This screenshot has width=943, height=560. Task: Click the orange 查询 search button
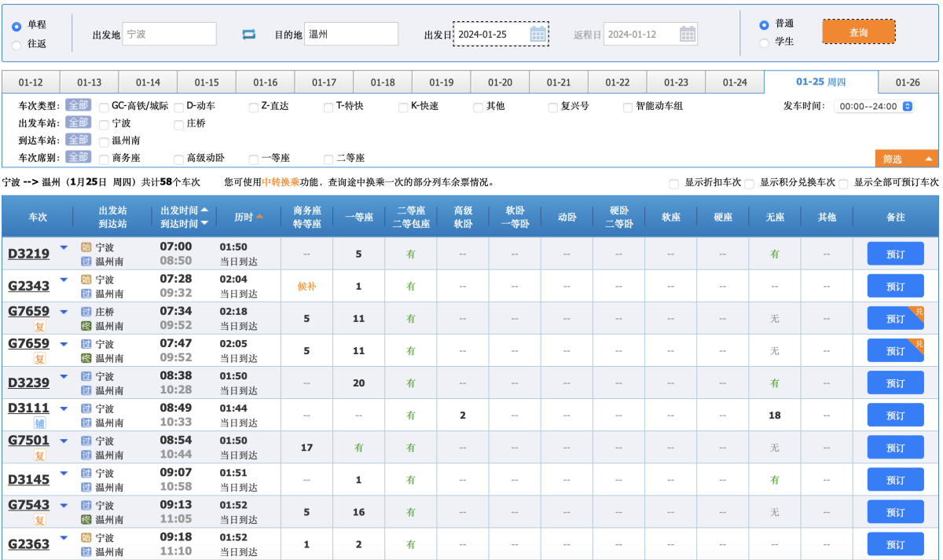click(859, 32)
